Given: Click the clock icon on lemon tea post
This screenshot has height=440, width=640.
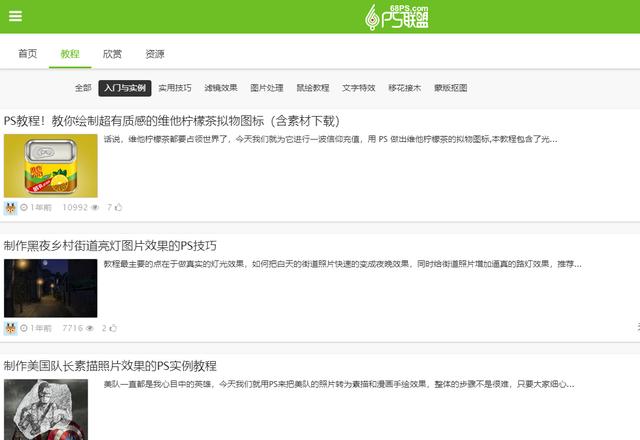Looking at the screenshot, I should (24, 207).
